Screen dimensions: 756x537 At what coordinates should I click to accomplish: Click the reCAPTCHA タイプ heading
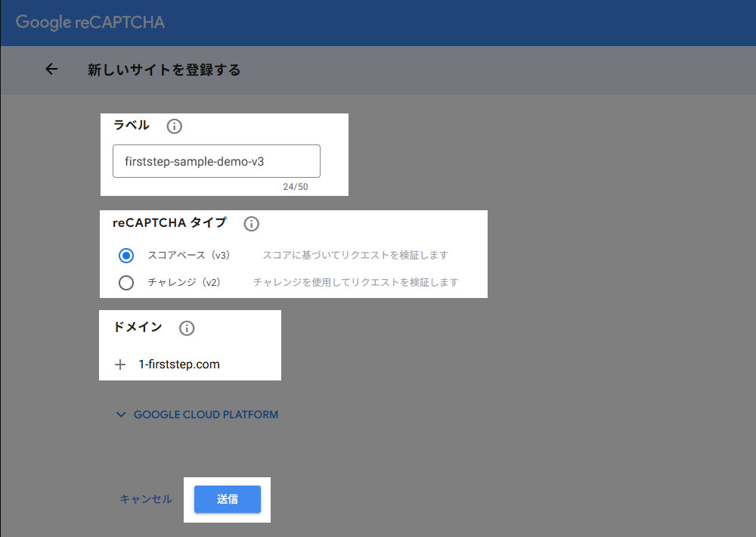[169, 223]
